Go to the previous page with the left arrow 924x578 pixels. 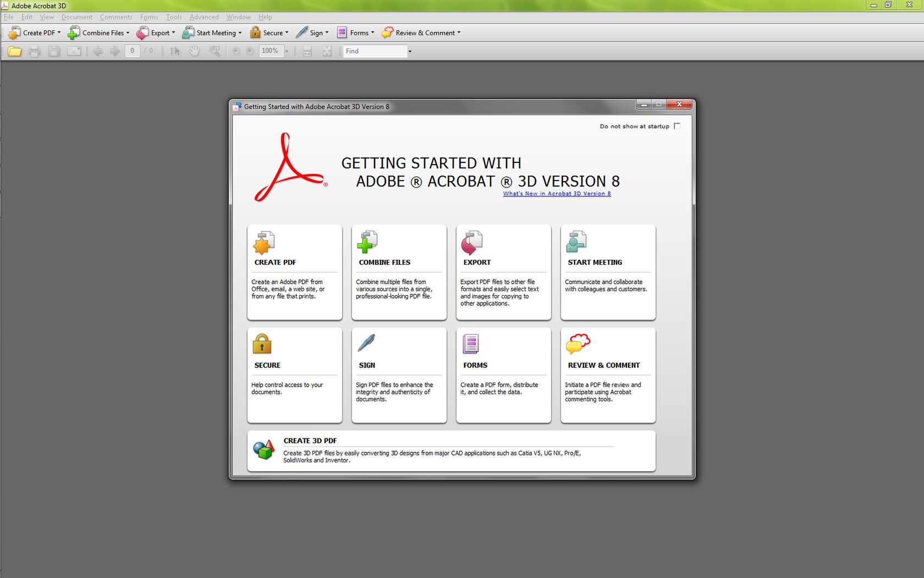(x=98, y=51)
